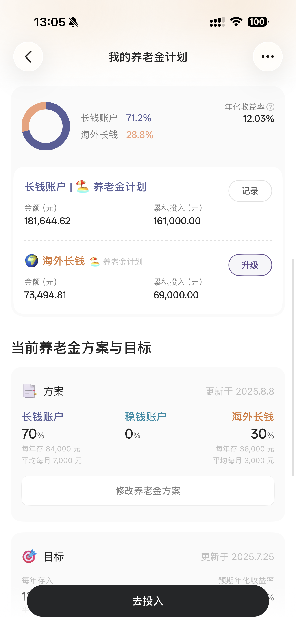Tap the 长钱账户 71.2% legend entry
Screen dimensions: 296x644
coord(116,118)
